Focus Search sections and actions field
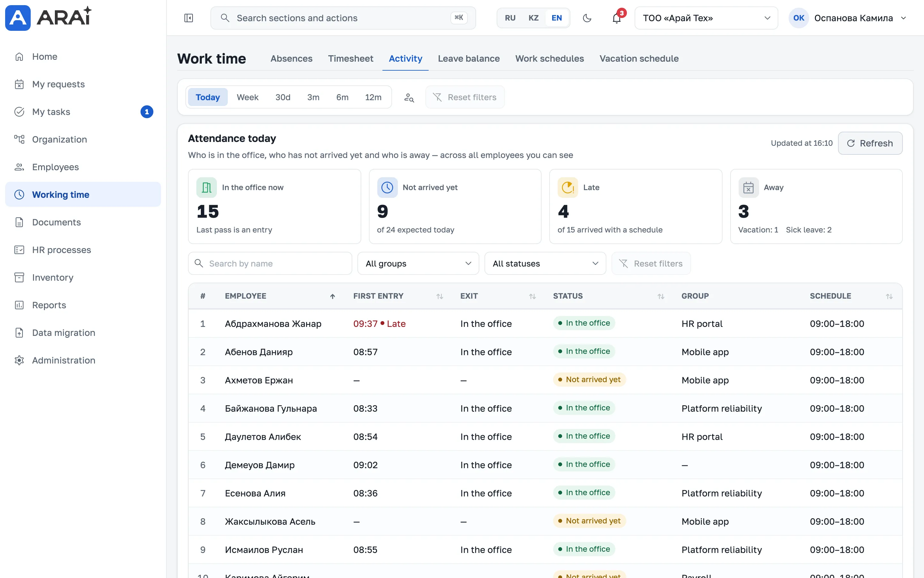 [x=343, y=18]
